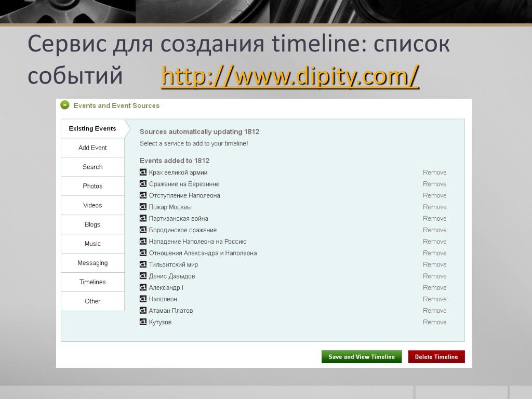Screen dimensions: 532x399
Task: Select the Existing Events tab
Action: (x=92, y=129)
